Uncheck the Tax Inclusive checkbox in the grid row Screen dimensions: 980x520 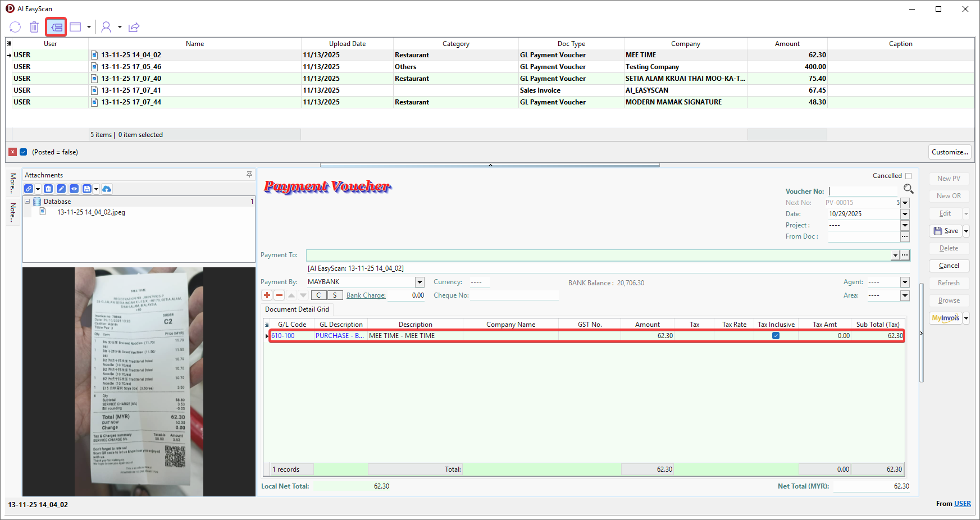[x=776, y=336]
